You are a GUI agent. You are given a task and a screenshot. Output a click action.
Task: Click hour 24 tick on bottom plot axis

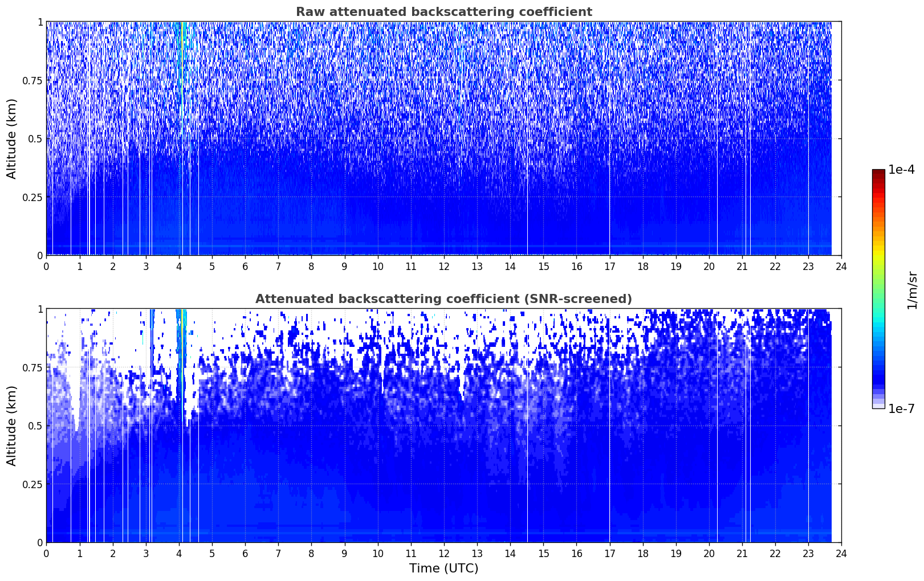(x=841, y=554)
